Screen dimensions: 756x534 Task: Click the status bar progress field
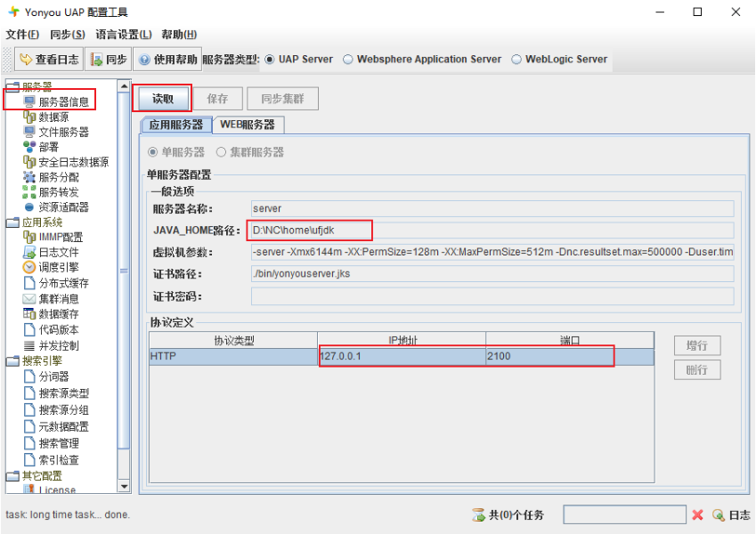click(x=624, y=514)
